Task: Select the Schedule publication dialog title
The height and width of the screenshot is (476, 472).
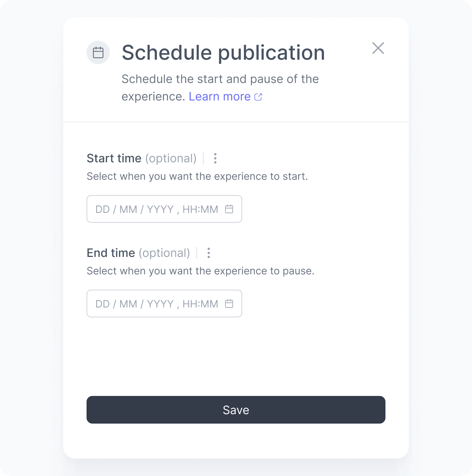Action: (x=223, y=52)
